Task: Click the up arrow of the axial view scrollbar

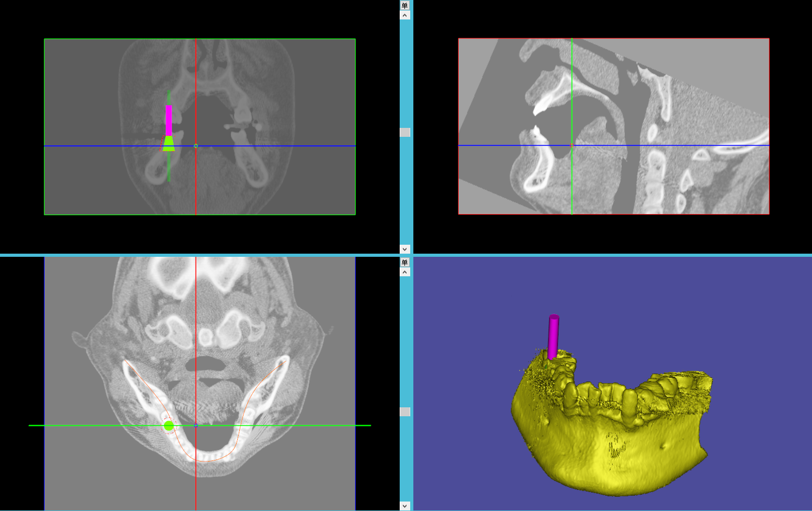Action: point(404,272)
